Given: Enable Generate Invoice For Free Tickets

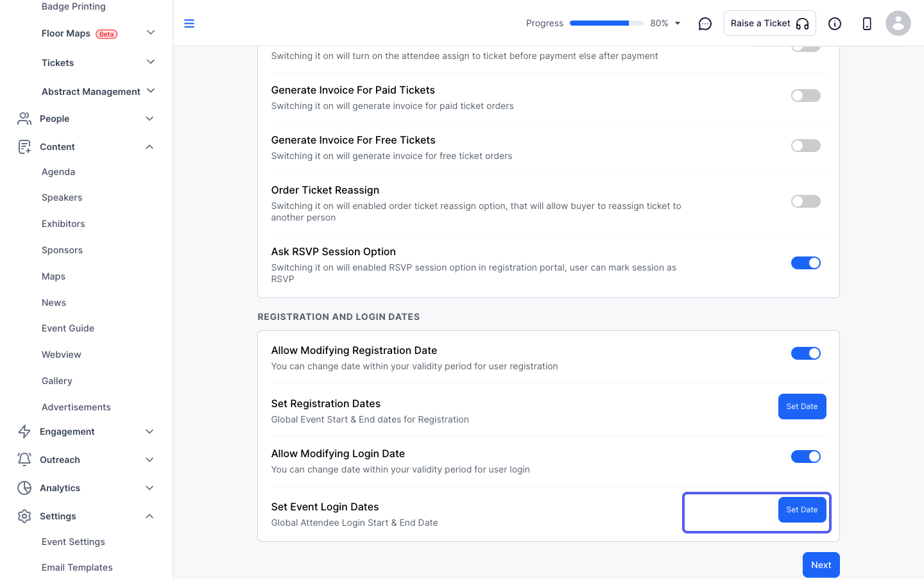Looking at the screenshot, I should (806, 146).
